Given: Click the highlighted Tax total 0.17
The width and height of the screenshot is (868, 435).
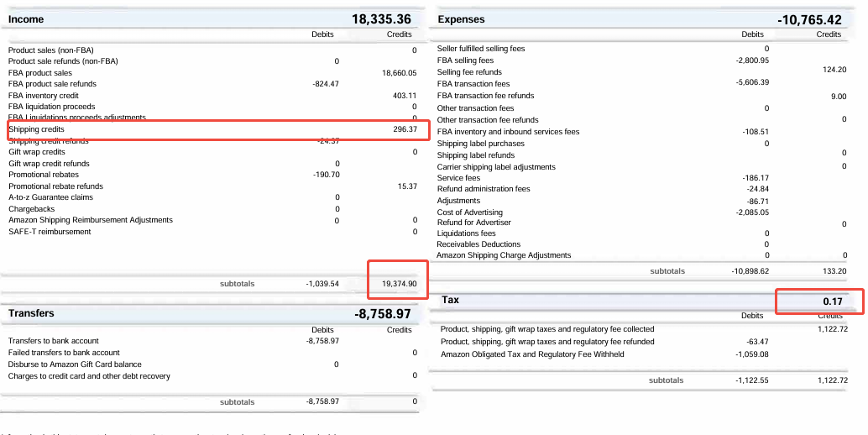Looking at the screenshot, I should click(834, 301).
